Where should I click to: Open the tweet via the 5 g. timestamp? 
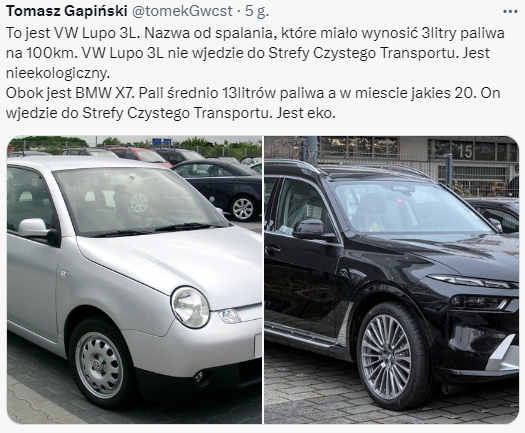[257, 11]
